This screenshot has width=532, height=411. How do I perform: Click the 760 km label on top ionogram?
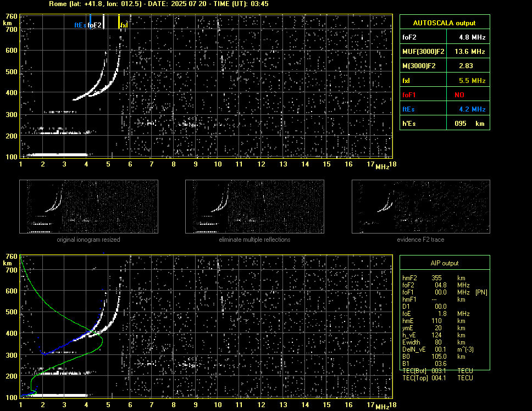[x=12, y=16]
